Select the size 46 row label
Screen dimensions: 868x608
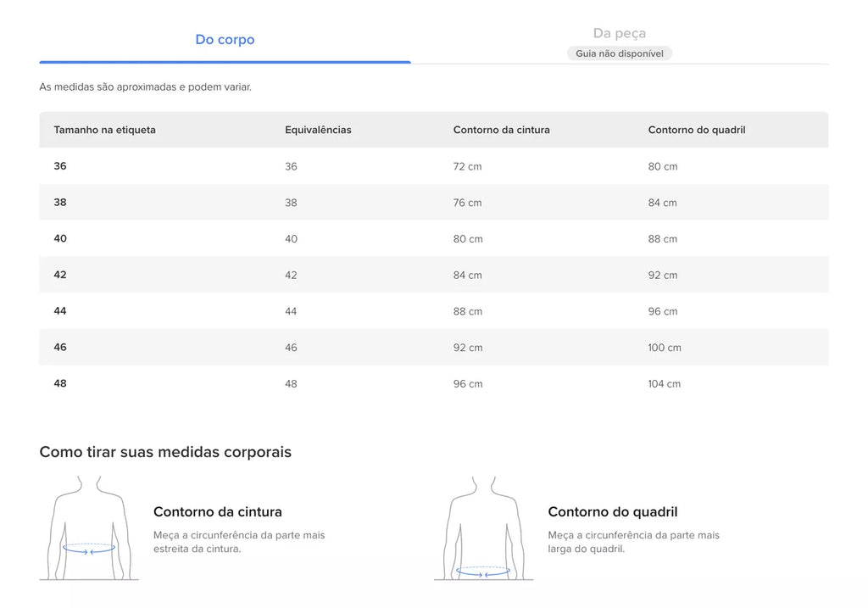pyautogui.click(x=60, y=347)
